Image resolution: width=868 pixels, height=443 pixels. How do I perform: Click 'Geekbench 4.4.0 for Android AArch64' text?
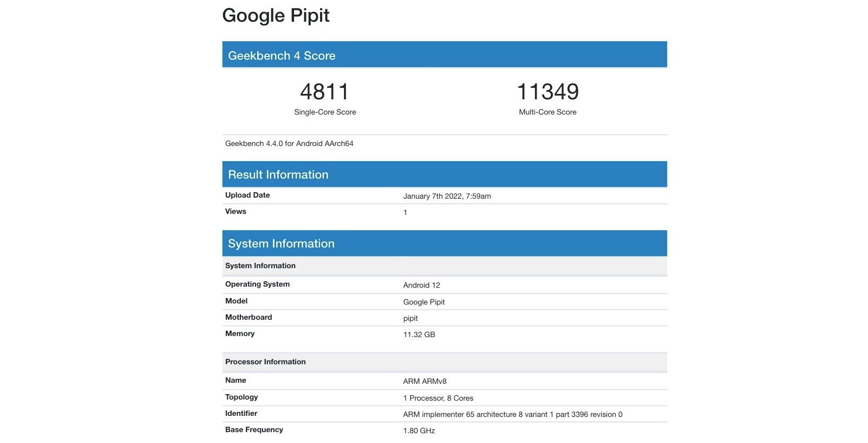[289, 143]
